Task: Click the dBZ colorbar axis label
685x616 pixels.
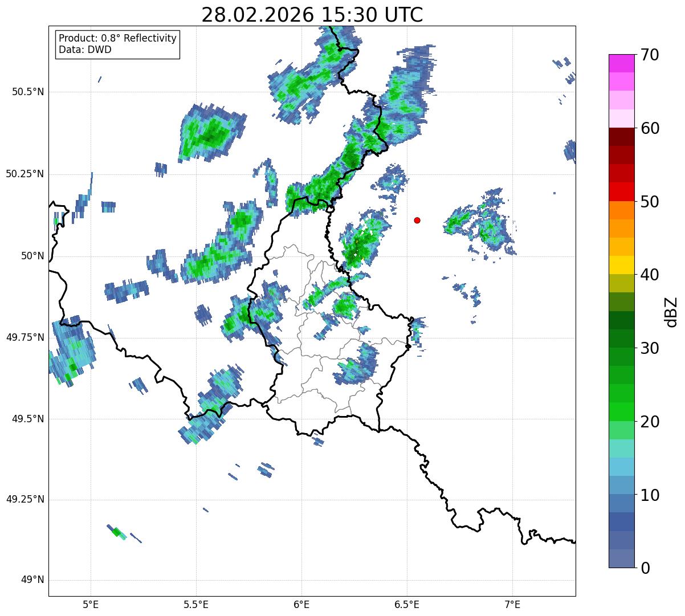Action: (671, 311)
